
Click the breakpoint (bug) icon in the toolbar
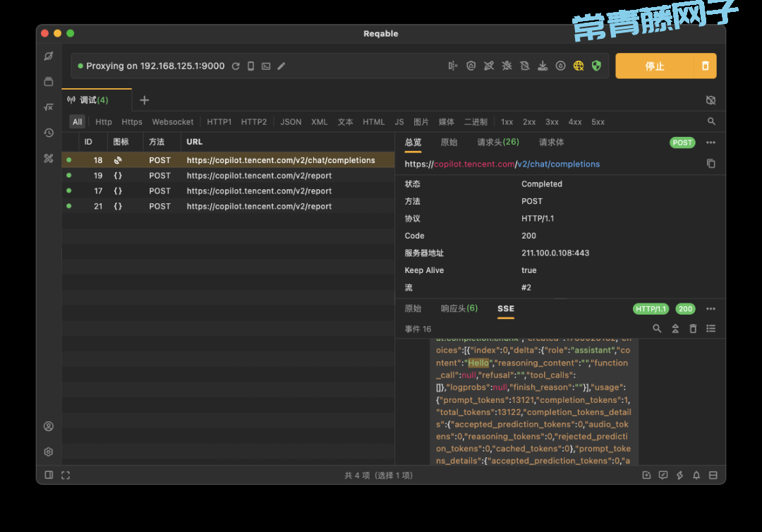[x=507, y=66]
